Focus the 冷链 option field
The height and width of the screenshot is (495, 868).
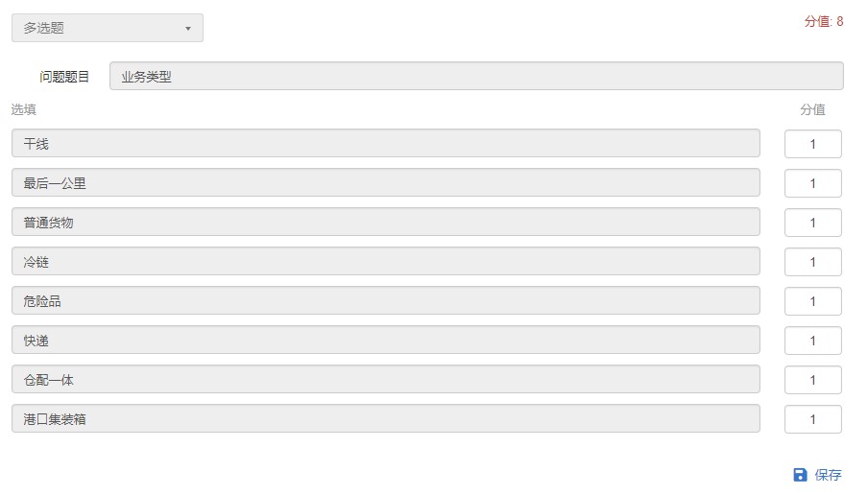point(385,262)
